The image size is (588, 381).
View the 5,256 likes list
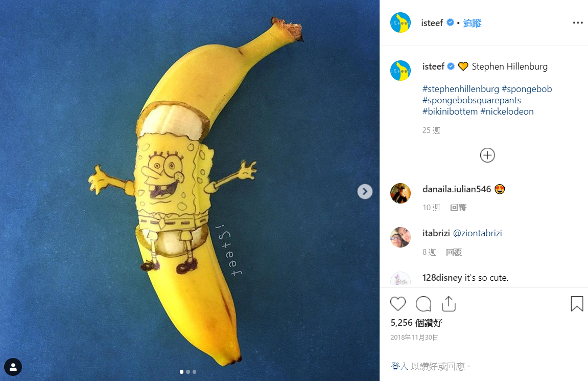[x=416, y=323]
